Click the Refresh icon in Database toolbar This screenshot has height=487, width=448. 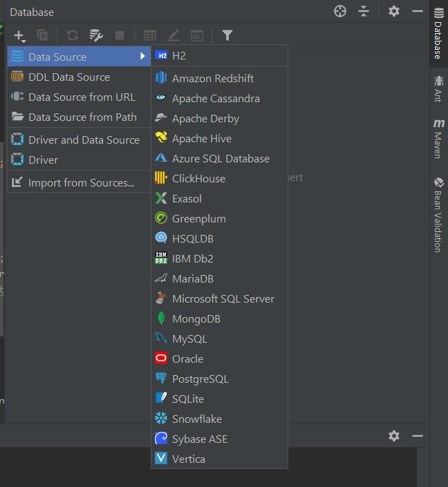point(73,35)
